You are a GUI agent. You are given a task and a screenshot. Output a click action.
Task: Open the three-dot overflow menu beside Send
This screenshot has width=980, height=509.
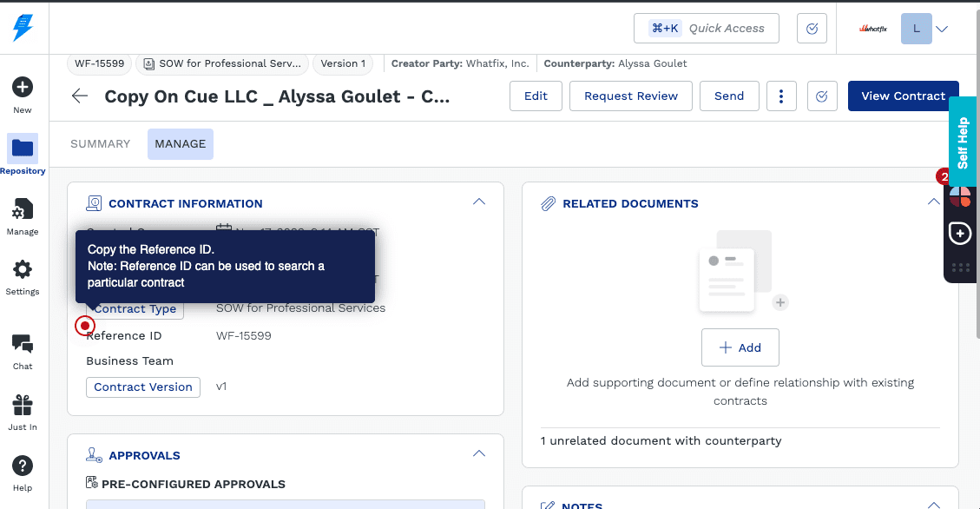(781, 96)
